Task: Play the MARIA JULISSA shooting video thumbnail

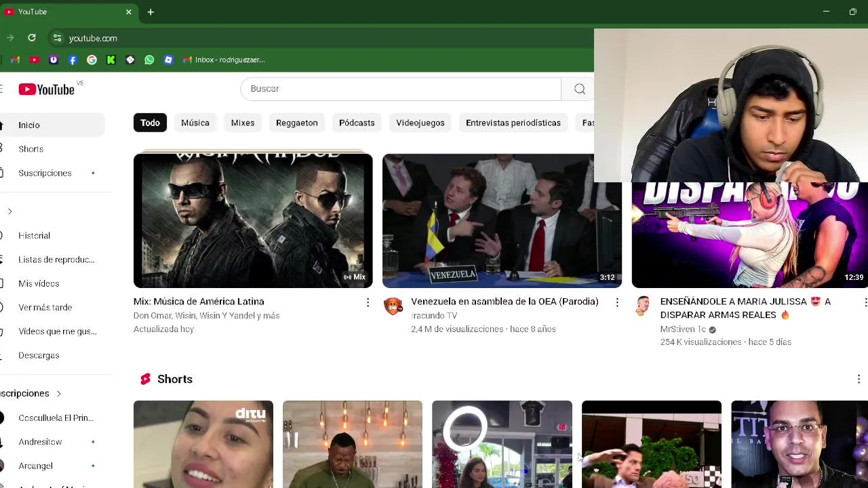Action: tap(750, 235)
